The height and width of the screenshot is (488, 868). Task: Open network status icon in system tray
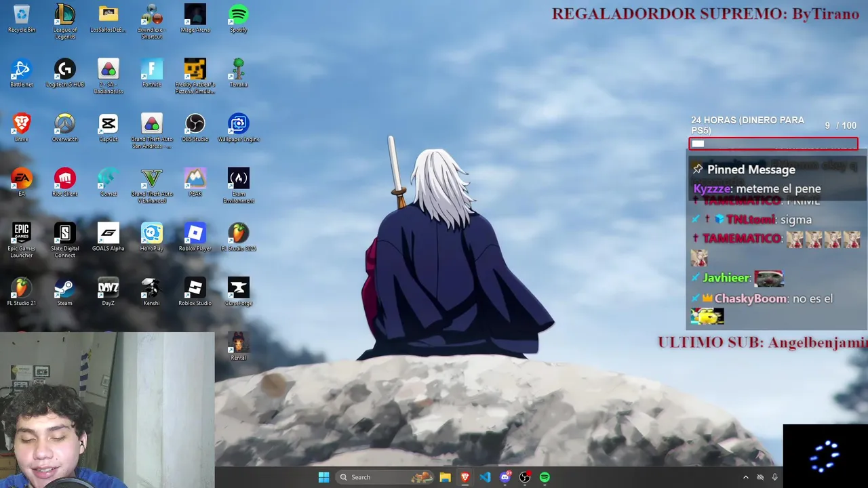(x=760, y=477)
